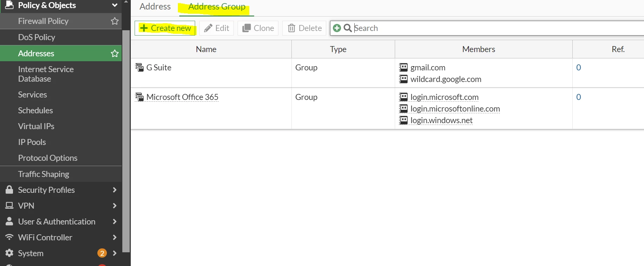Click the Security Profiles lock icon
This screenshot has height=266, width=644.
click(x=9, y=190)
